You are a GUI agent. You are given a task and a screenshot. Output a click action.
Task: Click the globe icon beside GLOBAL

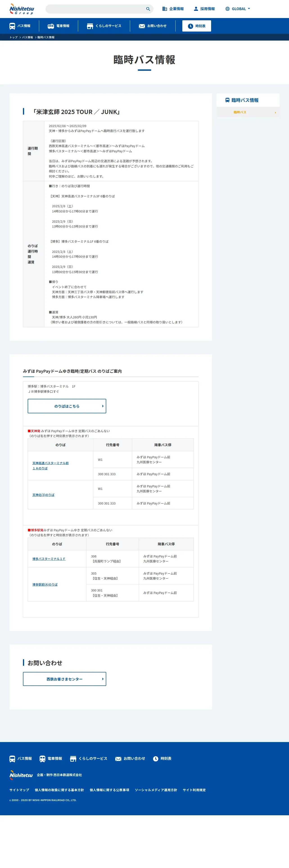tap(227, 9)
